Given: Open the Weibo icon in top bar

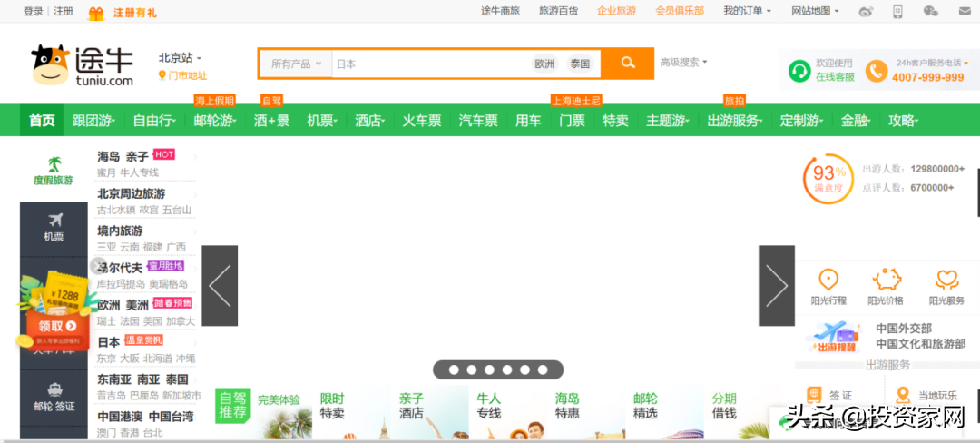Looking at the screenshot, I should [x=866, y=11].
